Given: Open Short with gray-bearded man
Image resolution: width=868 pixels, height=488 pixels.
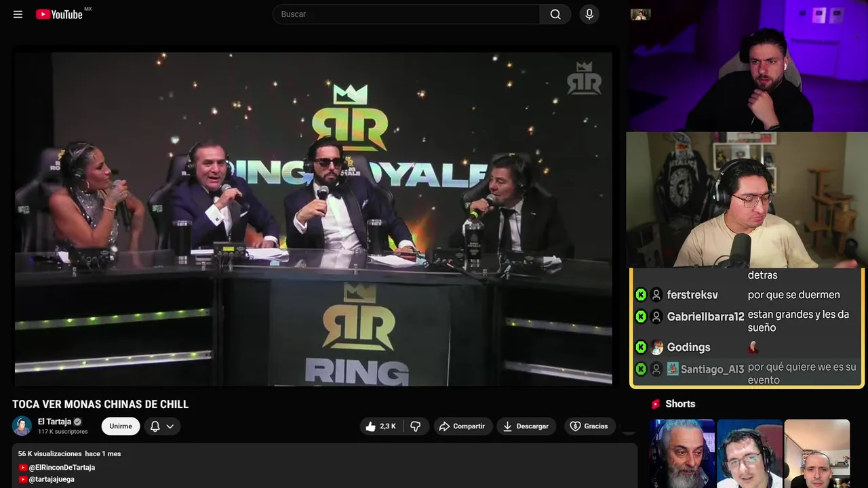Looking at the screenshot, I should point(682,453).
